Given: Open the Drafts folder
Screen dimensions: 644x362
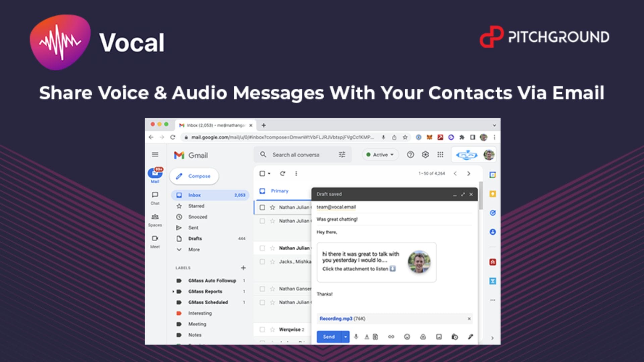Looking at the screenshot, I should [x=195, y=238].
